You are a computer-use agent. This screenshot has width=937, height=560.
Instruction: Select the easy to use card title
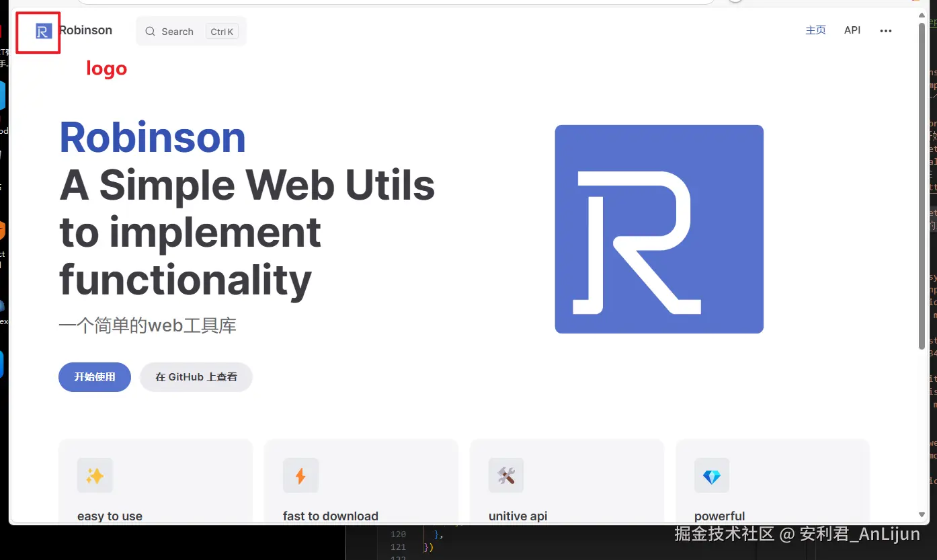pos(110,516)
